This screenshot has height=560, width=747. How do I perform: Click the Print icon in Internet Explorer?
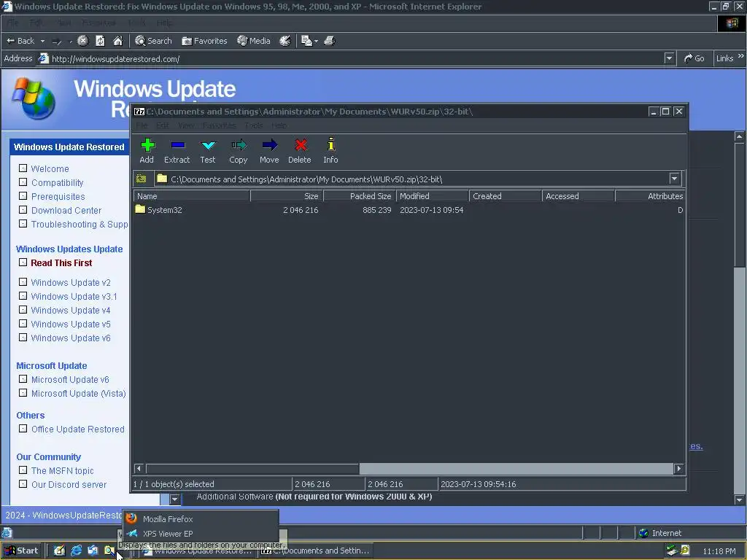330,41
